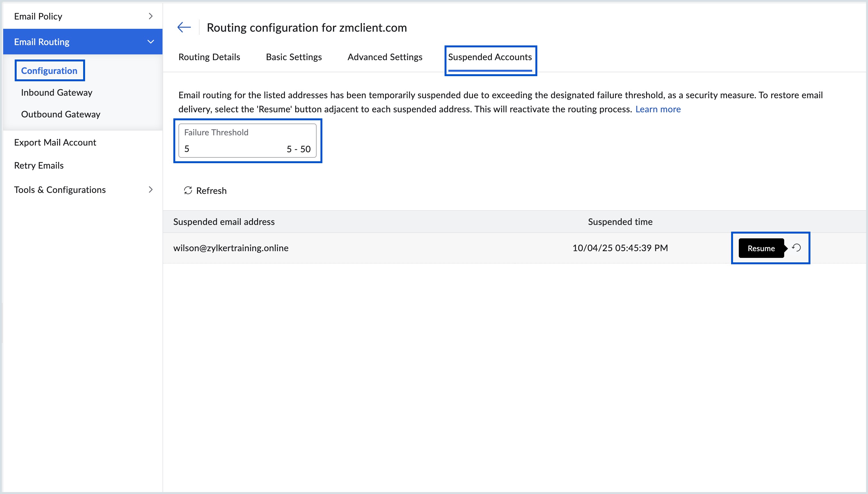This screenshot has height=494, width=868.
Task: Select the Suspended Accounts tab
Action: click(490, 57)
